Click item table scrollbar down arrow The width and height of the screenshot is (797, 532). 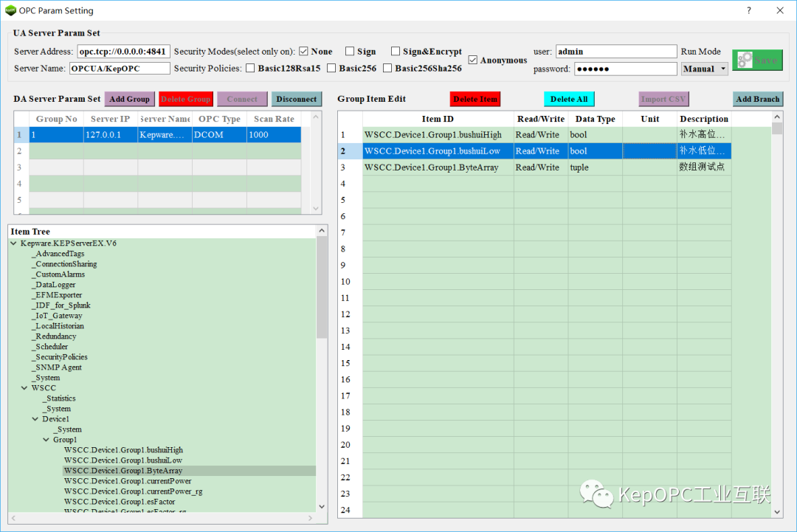(776, 512)
